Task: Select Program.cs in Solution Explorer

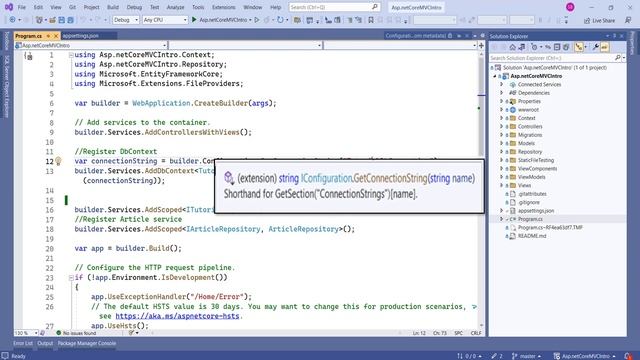Action: coord(530,219)
